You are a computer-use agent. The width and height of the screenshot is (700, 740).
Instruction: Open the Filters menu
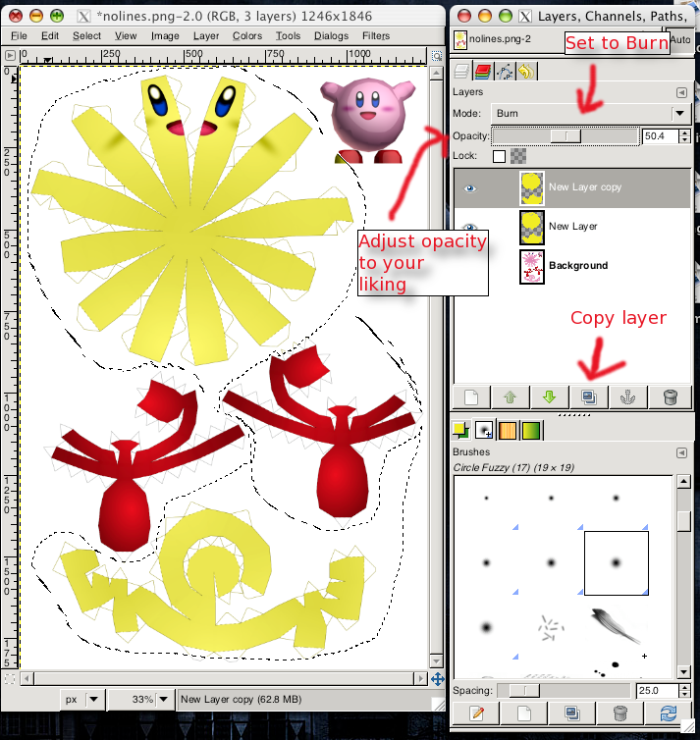pyautogui.click(x=376, y=36)
